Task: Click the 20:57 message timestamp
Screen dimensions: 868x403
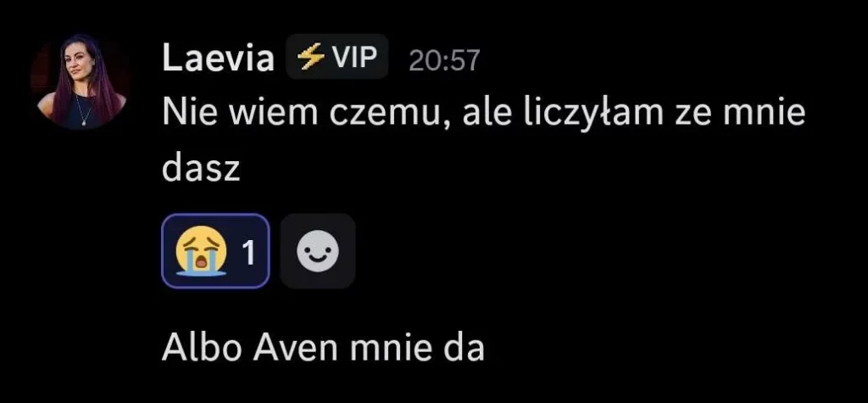Action: pyautogui.click(x=444, y=60)
